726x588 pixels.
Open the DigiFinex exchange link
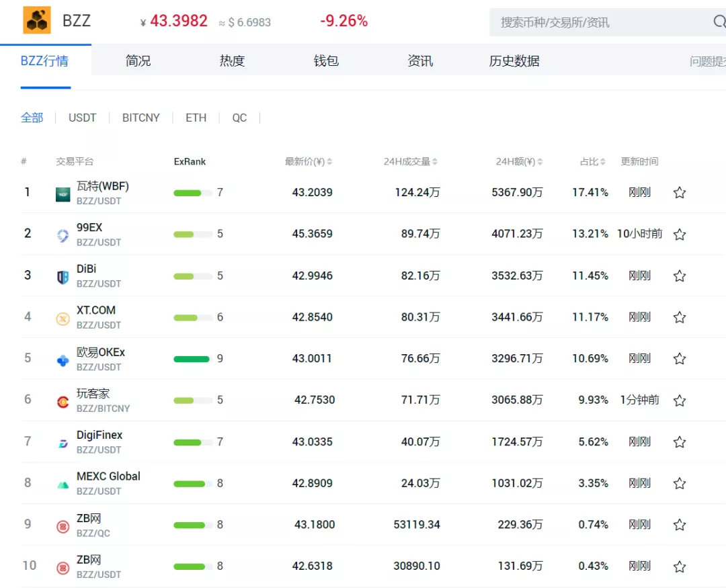pos(99,435)
